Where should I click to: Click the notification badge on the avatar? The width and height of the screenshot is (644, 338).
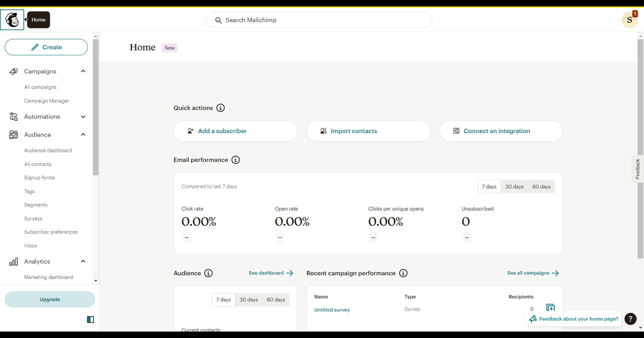click(635, 14)
